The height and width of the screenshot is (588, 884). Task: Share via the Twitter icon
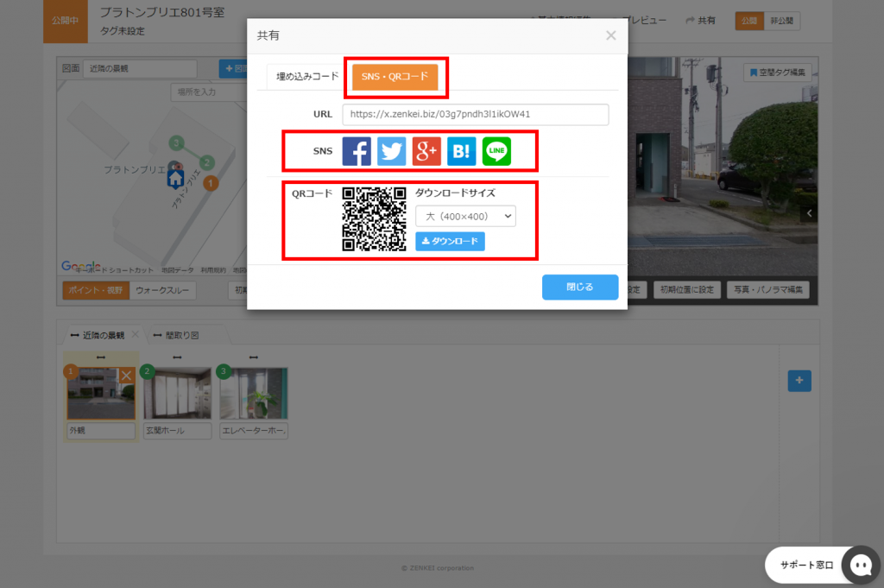391,151
